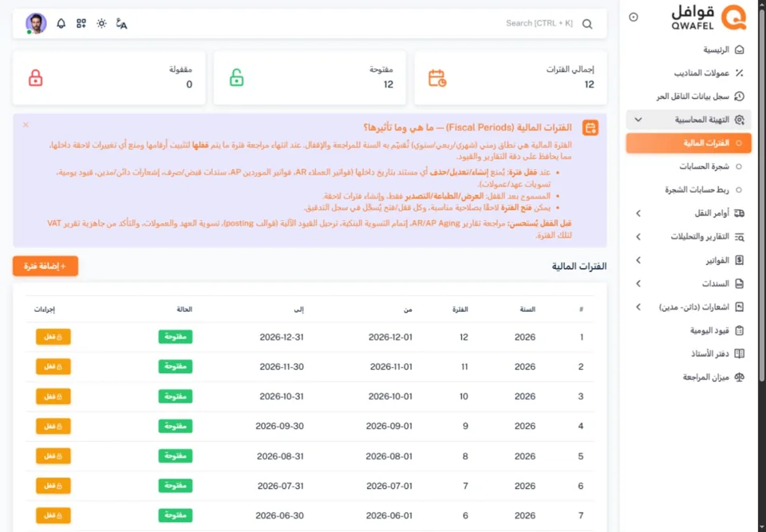Open the shortcuts grid icon

tap(81, 23)
